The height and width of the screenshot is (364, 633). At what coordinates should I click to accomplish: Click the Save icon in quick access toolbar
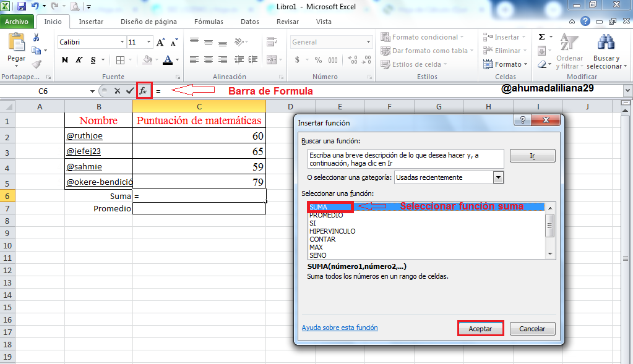coord(22,6)
